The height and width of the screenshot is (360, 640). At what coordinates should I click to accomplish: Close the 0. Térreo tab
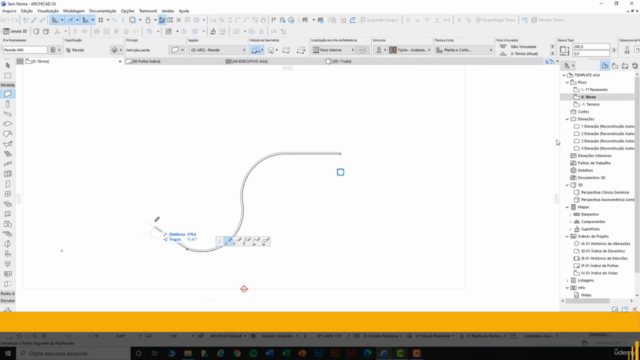point(120,61)
